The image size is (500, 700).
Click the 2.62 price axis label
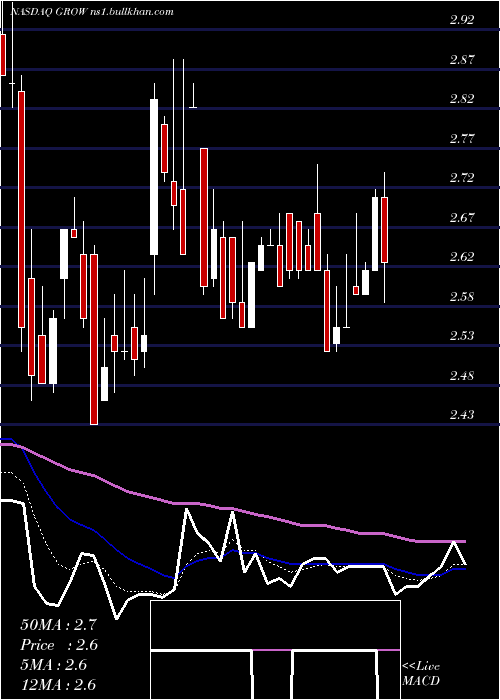pos(462,257)
